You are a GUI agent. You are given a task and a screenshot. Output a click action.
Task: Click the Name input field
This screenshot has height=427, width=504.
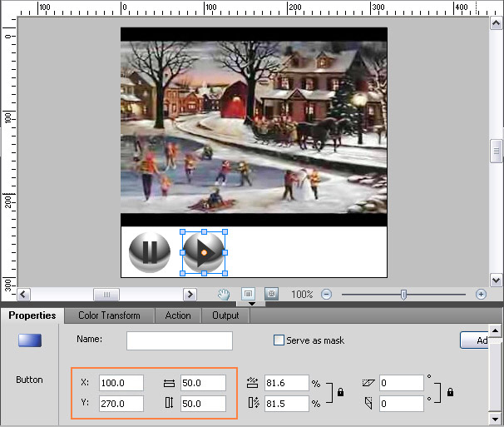180,340
